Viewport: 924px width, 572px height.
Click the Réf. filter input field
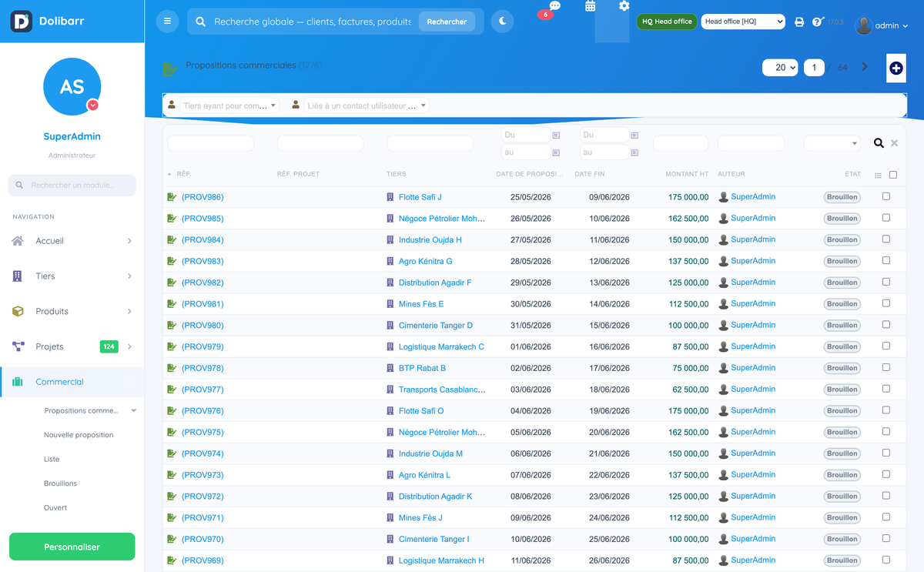[x=211, y=143]
